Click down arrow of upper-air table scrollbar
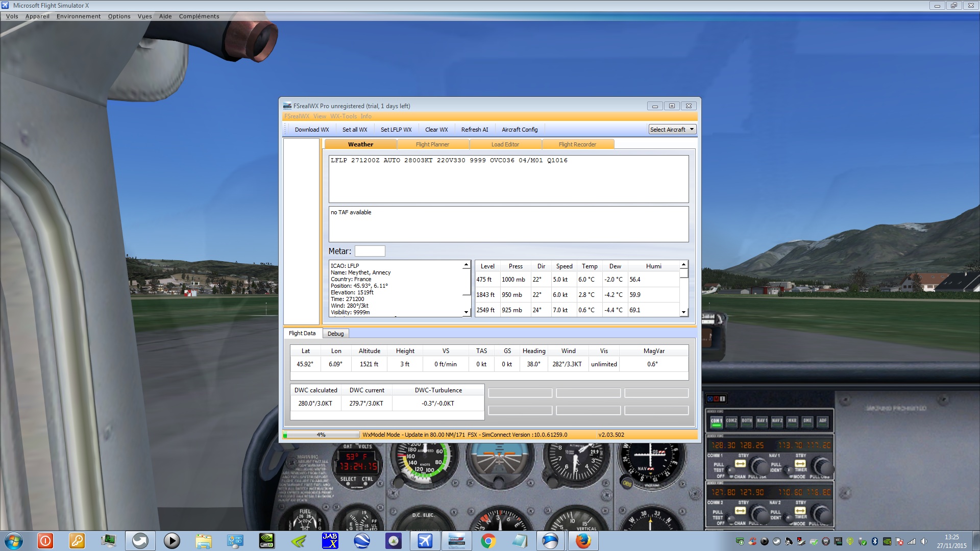980x551 pixels. [684, 312]
